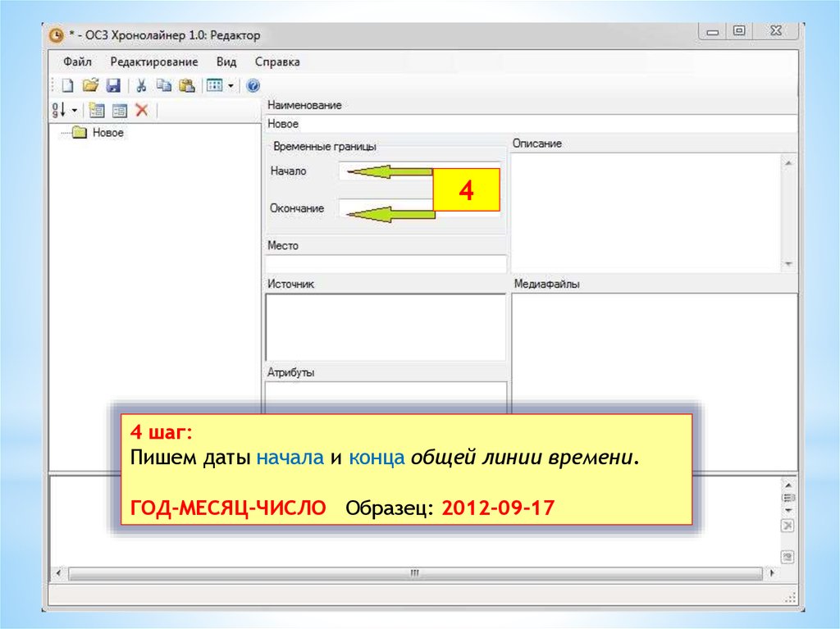
Task: Expand the view mode dropdown arrow
Action: pyautogui.click(x=231, y=85)
